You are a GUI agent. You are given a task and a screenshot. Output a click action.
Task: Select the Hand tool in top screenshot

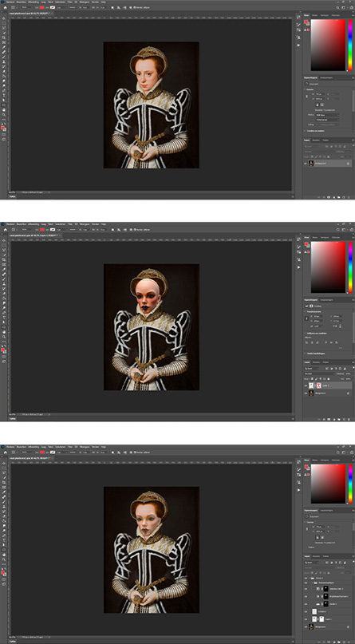tap(4, 109)
